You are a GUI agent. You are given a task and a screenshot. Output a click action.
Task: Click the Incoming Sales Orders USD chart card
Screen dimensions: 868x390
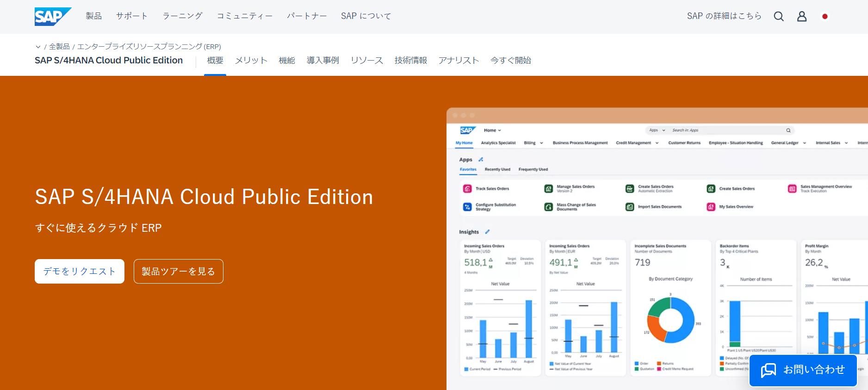pos(501,308)
